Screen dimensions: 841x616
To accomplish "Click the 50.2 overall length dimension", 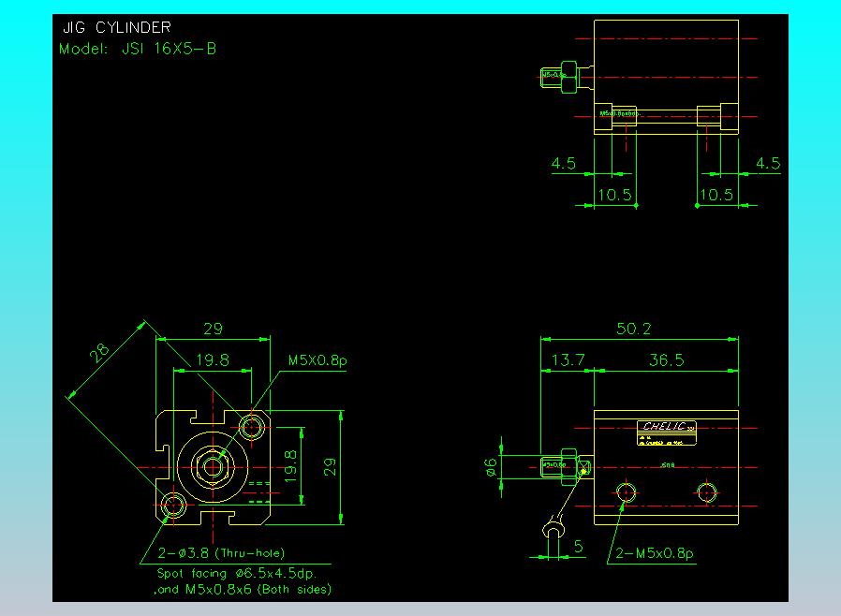I will [x=633, y=329].
